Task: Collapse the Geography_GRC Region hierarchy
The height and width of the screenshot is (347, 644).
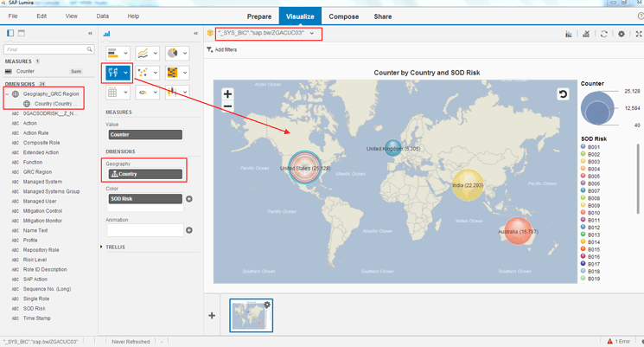Action: coord(7,93)
